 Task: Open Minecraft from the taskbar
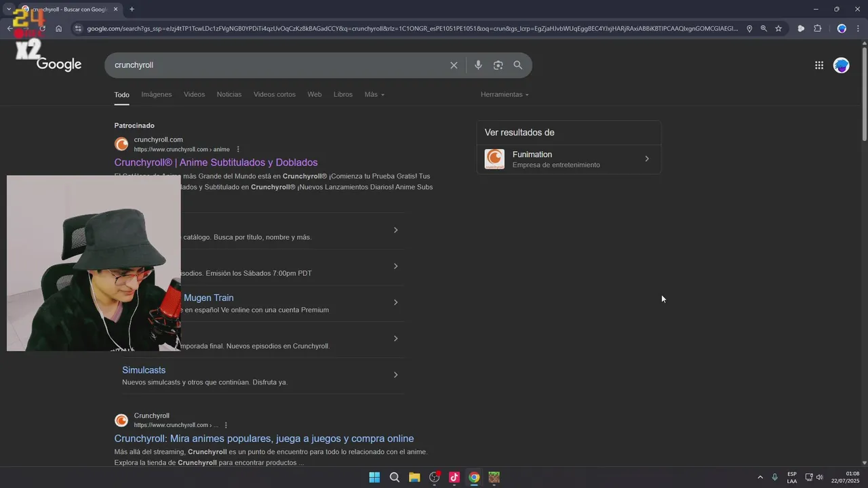494,477
